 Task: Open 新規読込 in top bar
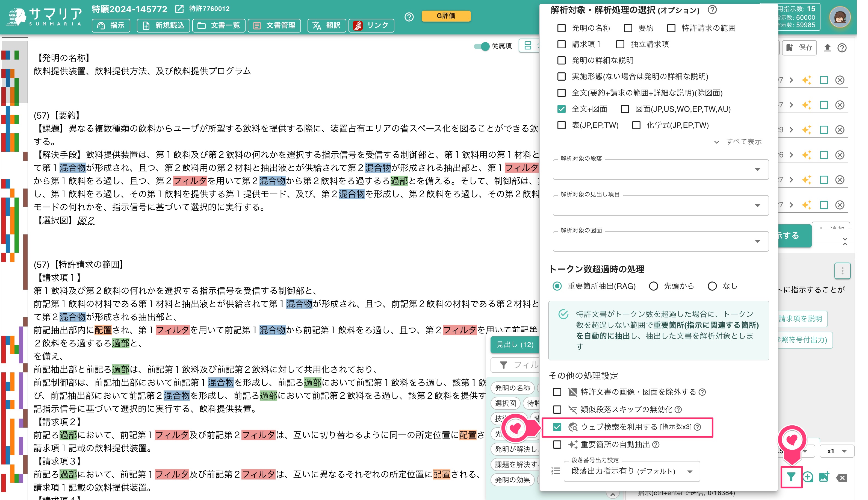tap(163, 26)
